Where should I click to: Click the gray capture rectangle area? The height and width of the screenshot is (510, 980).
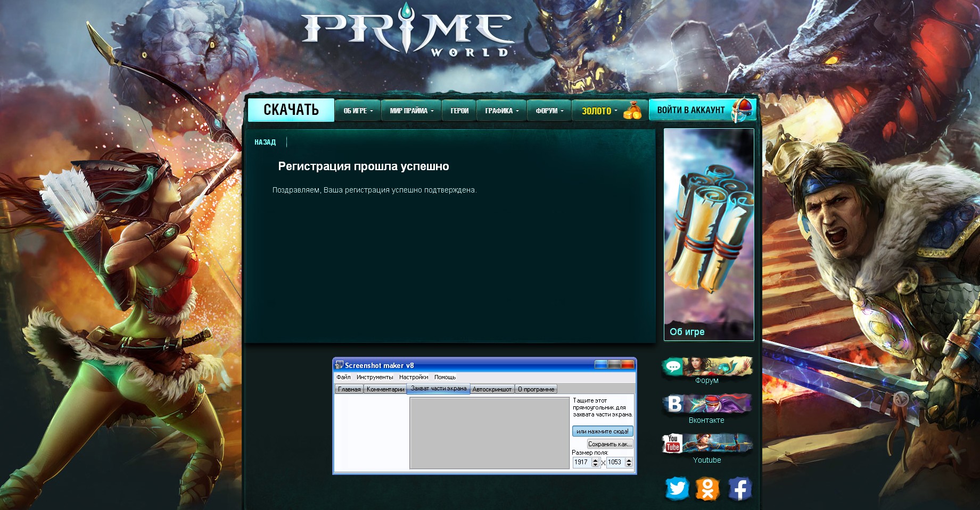tap(490, 433)
